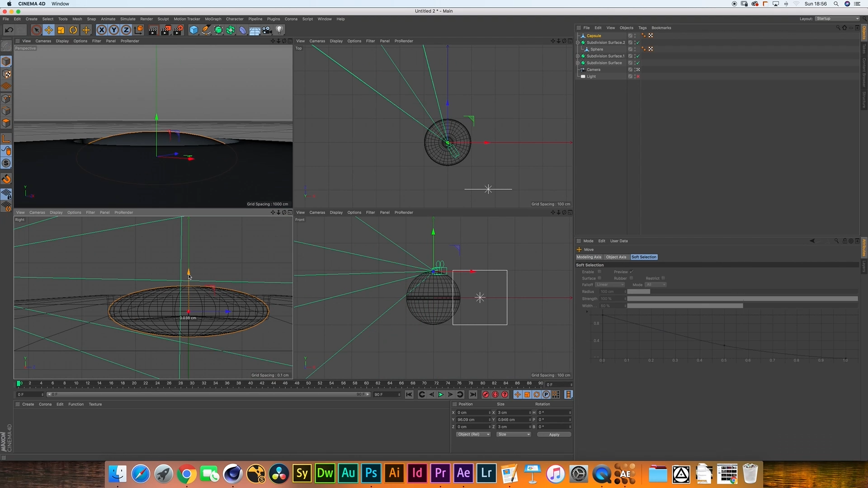
Task: Toggle Soft Selection Enable checkbox
Action: click(599, 272)
